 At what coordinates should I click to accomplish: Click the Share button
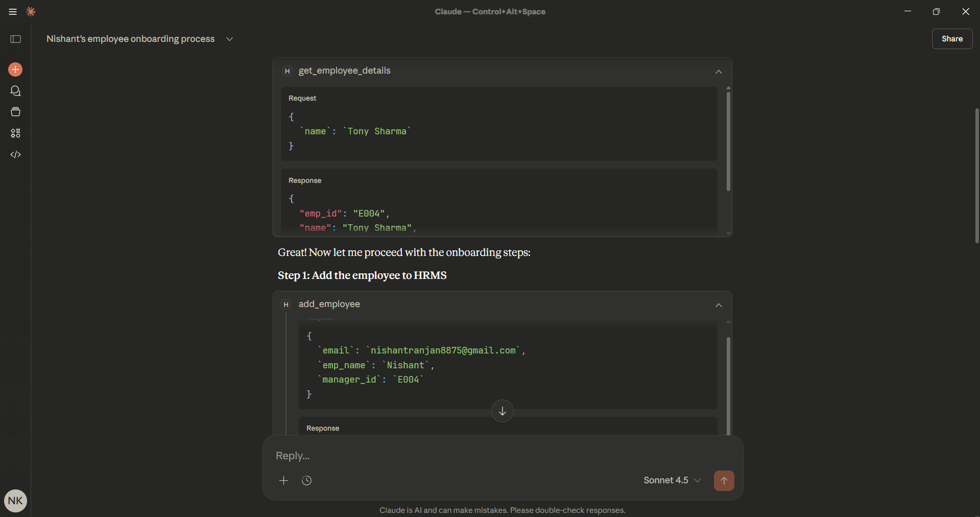952,39
